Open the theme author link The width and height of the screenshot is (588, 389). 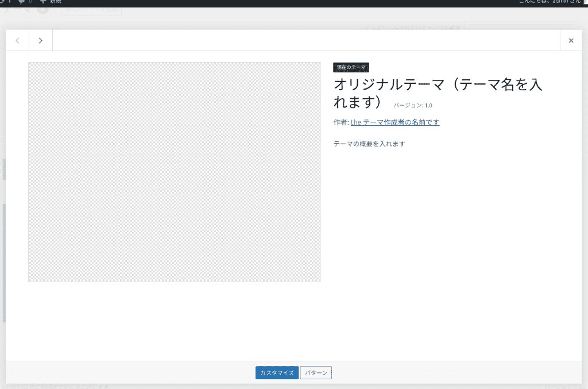click(395, 122)
